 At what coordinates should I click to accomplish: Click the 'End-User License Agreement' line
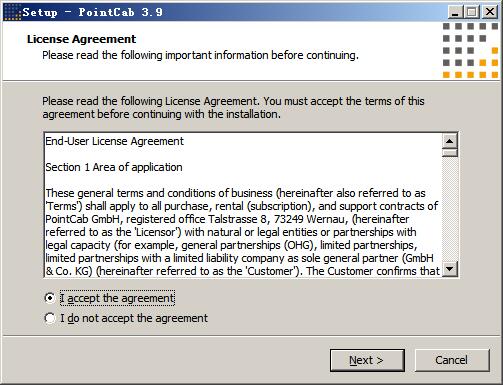114,141
